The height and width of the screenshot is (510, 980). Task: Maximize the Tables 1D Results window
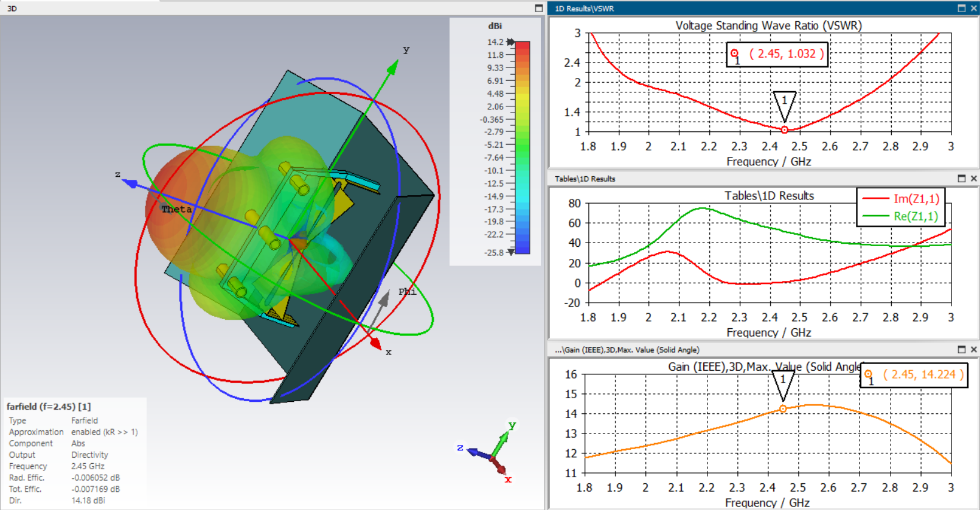click(961, 179)
